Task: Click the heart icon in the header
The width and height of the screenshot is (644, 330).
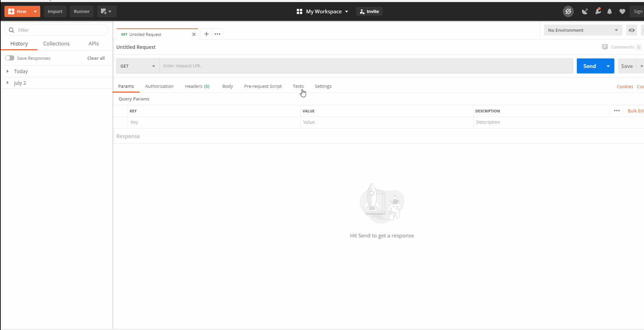Action: tap(622, 11)
